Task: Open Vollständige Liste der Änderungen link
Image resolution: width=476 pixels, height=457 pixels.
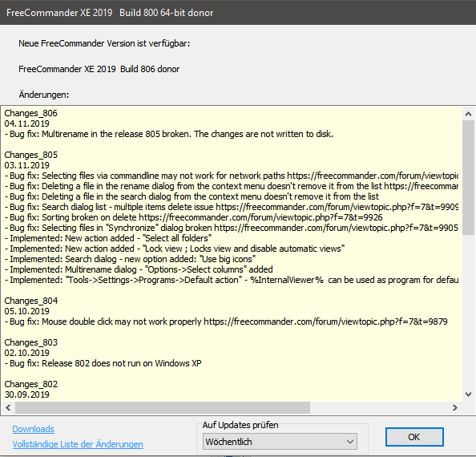Action: 78,444
